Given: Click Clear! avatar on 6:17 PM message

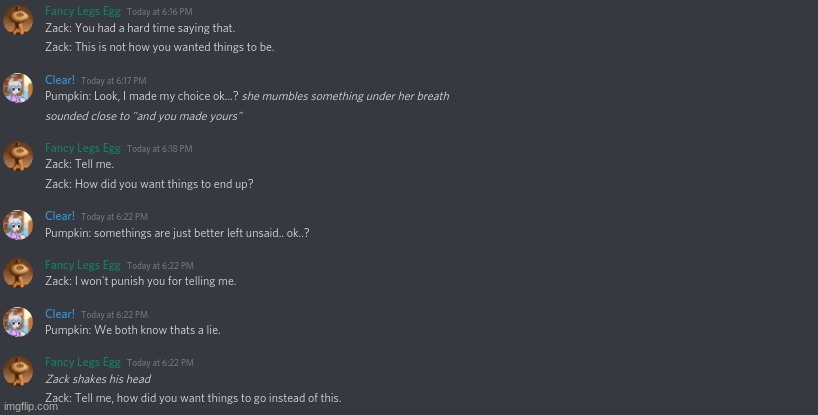Looking at the screenshot, I should point(18,88).
